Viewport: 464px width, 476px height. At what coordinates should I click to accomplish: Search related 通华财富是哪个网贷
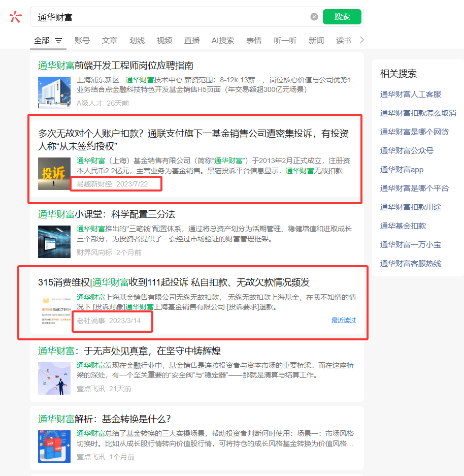pyautogui.click(x=414, y=132)
